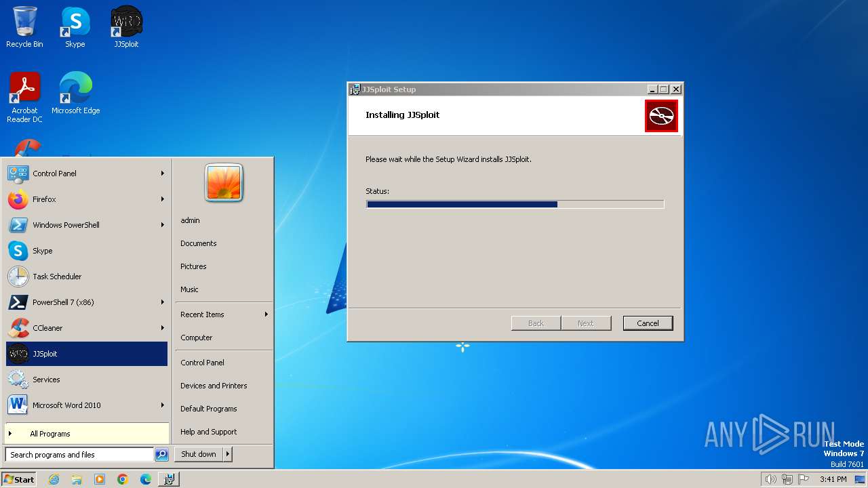868x488 pixels.
Task: Open Edge from the taskbar
Action: tap(146, 479)
